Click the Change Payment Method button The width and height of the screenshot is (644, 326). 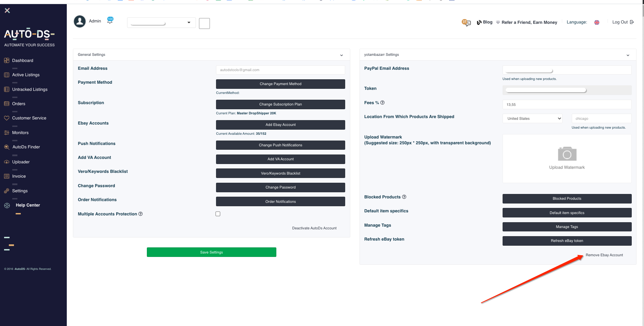[x=280, y=84]
